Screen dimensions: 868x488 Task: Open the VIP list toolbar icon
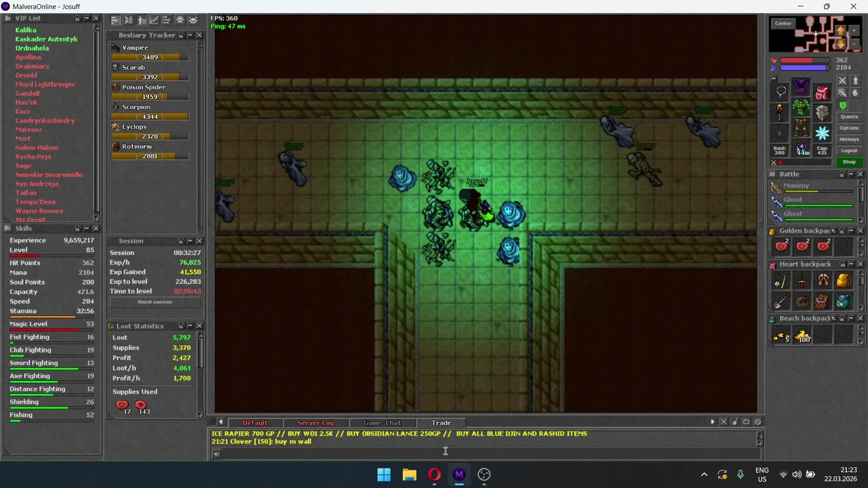(142, 20)
